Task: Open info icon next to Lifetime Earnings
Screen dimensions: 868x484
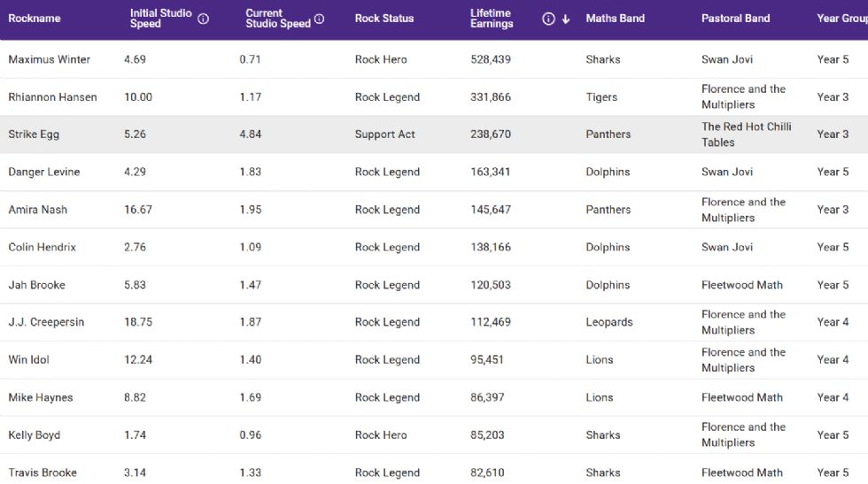Action: coord(548,19)
